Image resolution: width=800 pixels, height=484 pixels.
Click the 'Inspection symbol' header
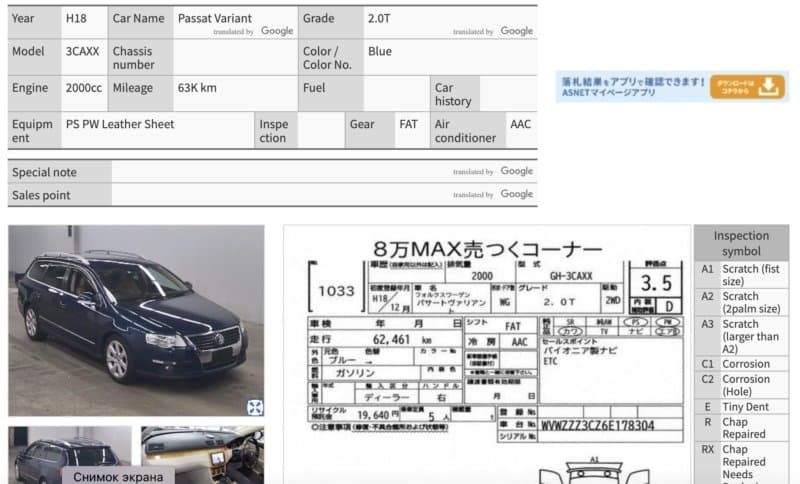point(741,243)
